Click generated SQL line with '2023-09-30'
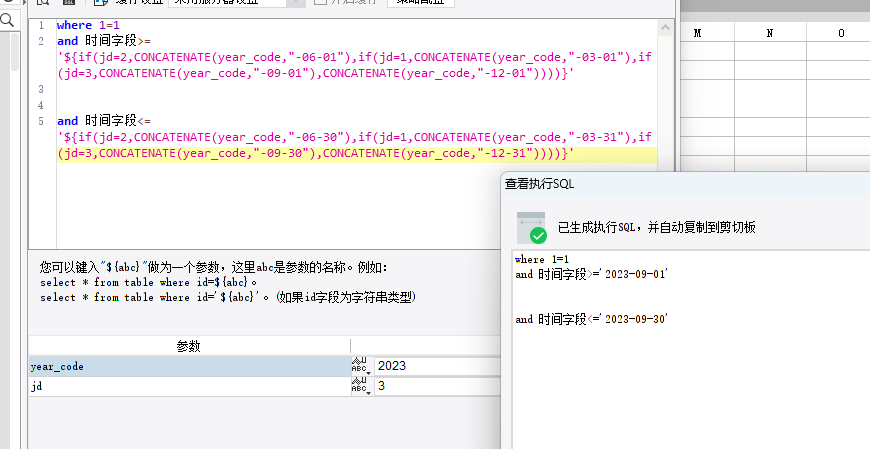This screenshot has height=449, width=870. pos(591,319)
